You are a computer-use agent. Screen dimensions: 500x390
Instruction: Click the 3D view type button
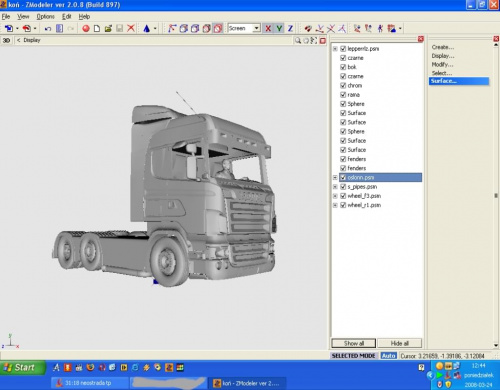(x=7, y=40)
